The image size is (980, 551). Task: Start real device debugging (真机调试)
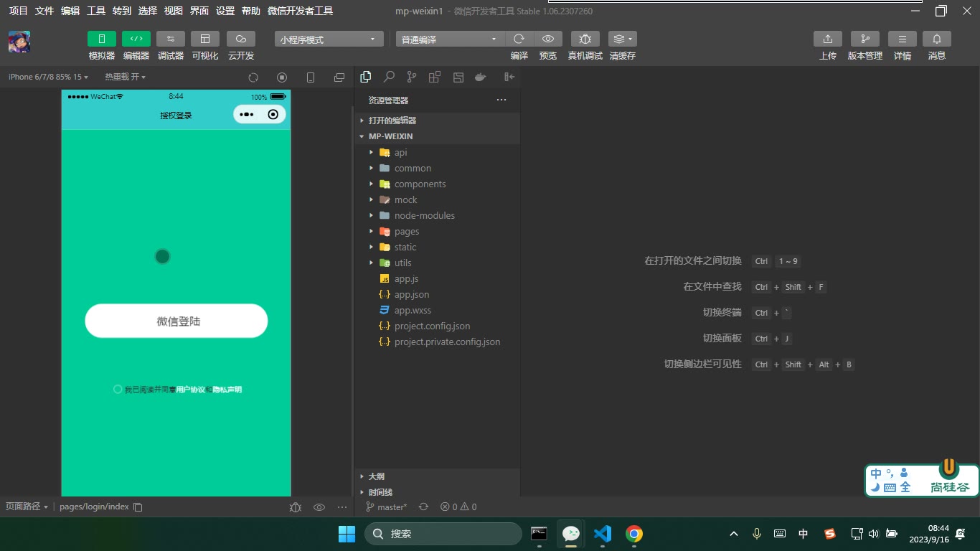[x=585, y=39]
